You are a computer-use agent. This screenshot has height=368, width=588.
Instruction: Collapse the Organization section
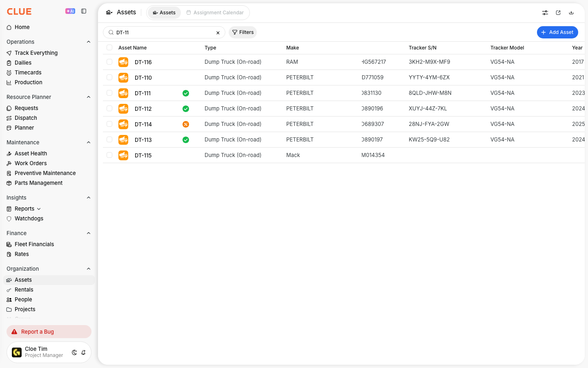click(x=89, y=269)
